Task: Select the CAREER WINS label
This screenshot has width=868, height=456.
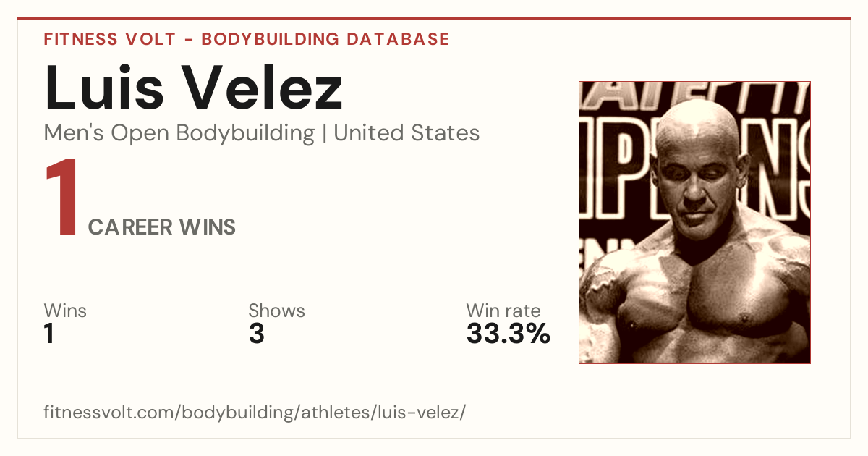Action: coord(162,227)
